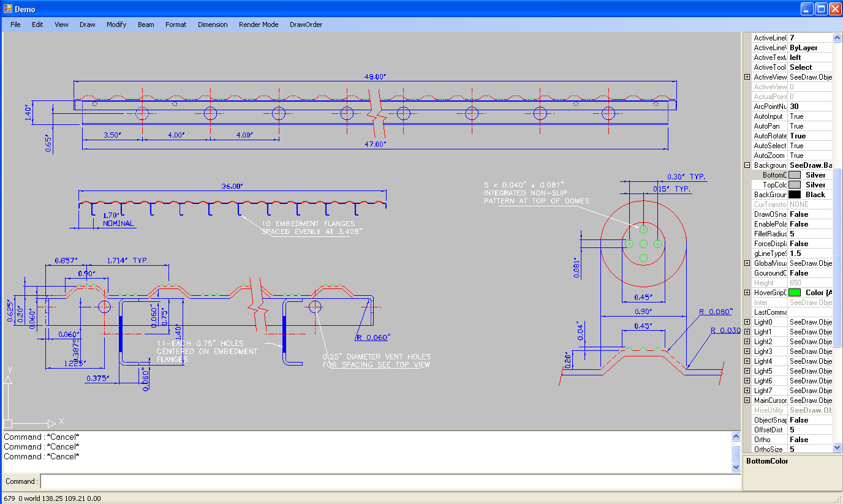Viewport: 843px width, 504px height.
Task: Expand the Light0 property node
Action: click(x=747, y=322)
